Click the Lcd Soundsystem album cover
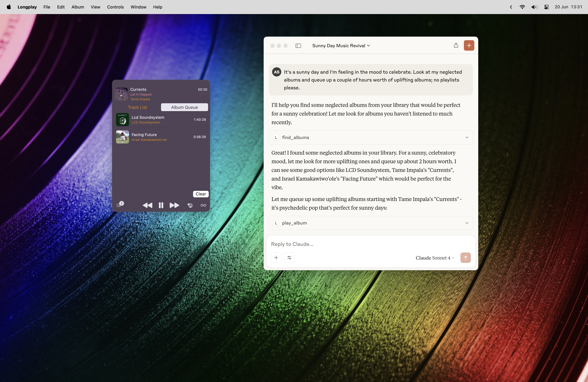Screen dimensions: 588x382 [x=122, y=120]
